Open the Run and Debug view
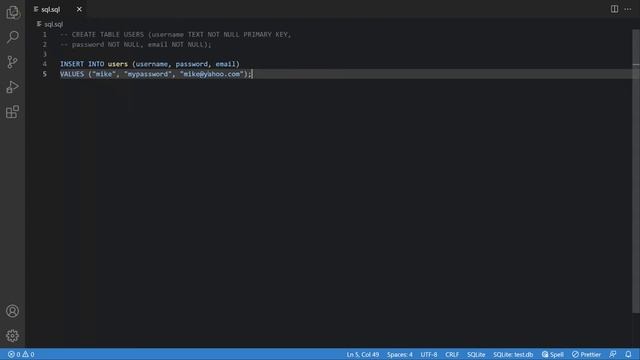 13,87
